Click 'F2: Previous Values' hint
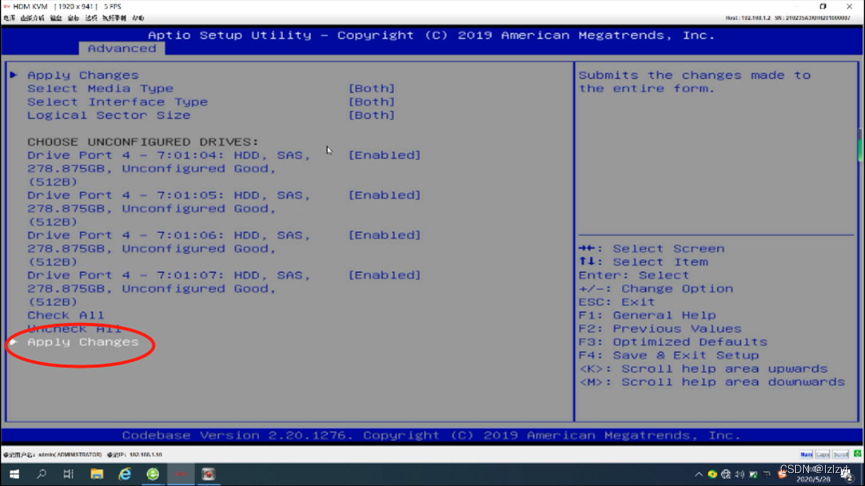Screen dimensions: 865x486 tap(660, 329)
